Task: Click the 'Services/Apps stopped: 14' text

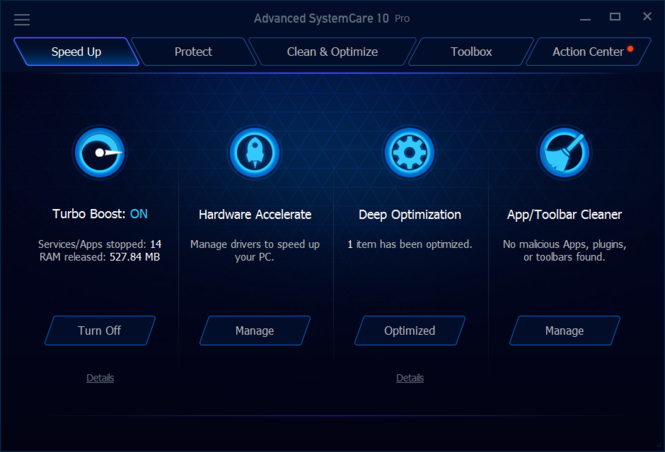Action: click(x=100, y=244)
